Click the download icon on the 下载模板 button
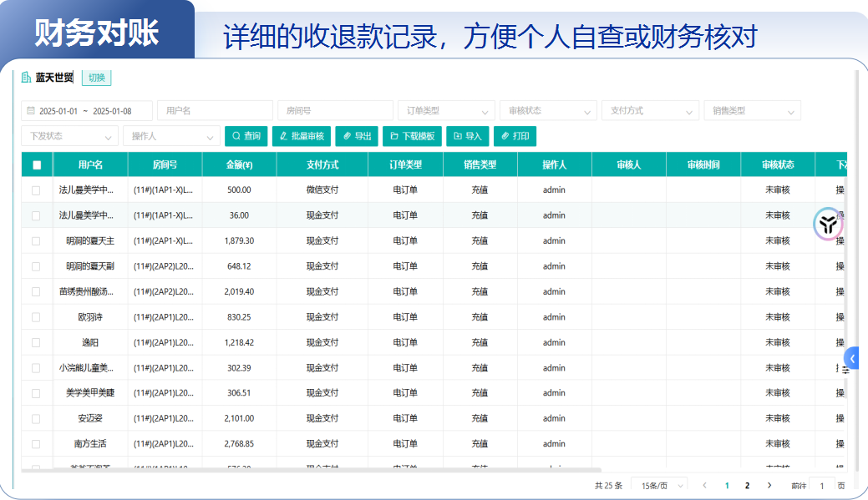 click(393, 136)
